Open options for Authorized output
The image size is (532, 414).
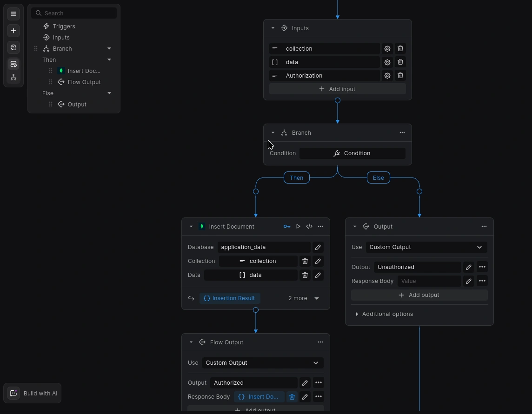coord(318,383)
